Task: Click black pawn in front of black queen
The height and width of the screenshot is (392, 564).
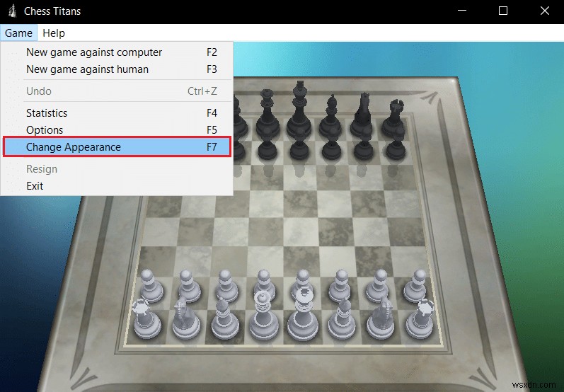Action: 267,144
